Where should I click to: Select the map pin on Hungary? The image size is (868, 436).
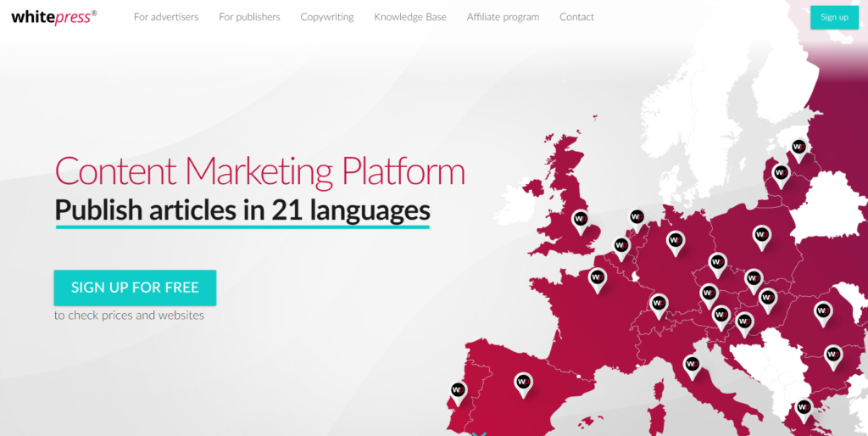click(768, 300)
